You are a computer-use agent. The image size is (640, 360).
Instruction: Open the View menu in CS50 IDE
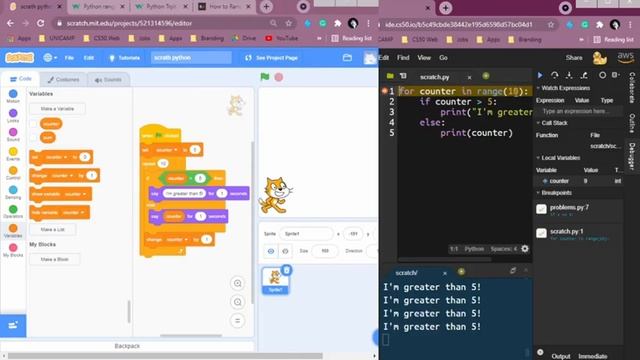424,58
